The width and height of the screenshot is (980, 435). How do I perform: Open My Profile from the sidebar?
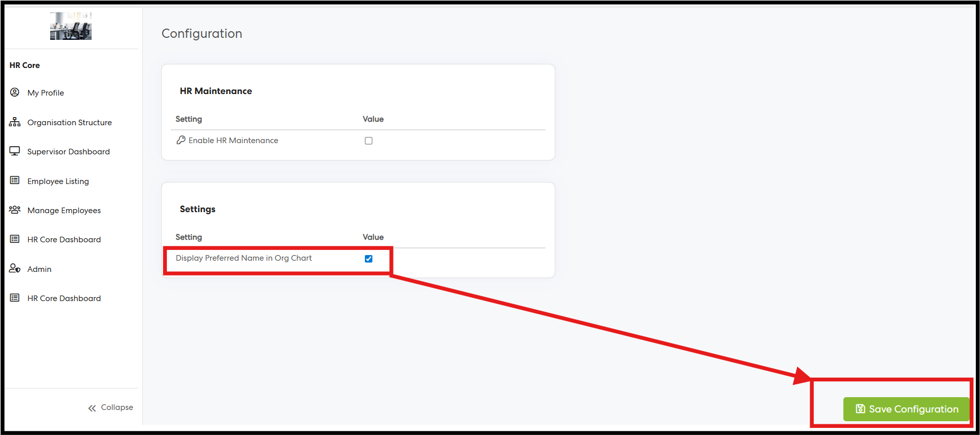pos(46,93)
